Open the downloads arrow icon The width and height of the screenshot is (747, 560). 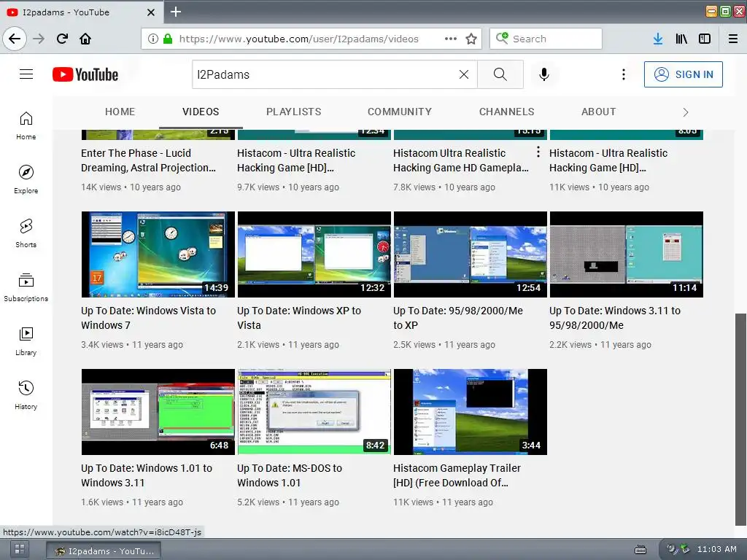658,39
